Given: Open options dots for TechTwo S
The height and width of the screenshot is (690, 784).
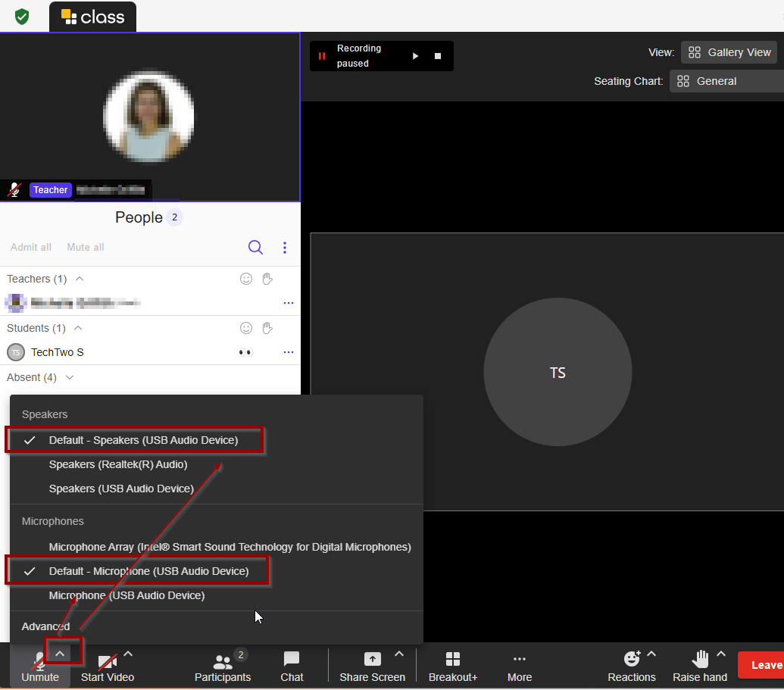Looking at the screenshot, I should tap(289, 352).
